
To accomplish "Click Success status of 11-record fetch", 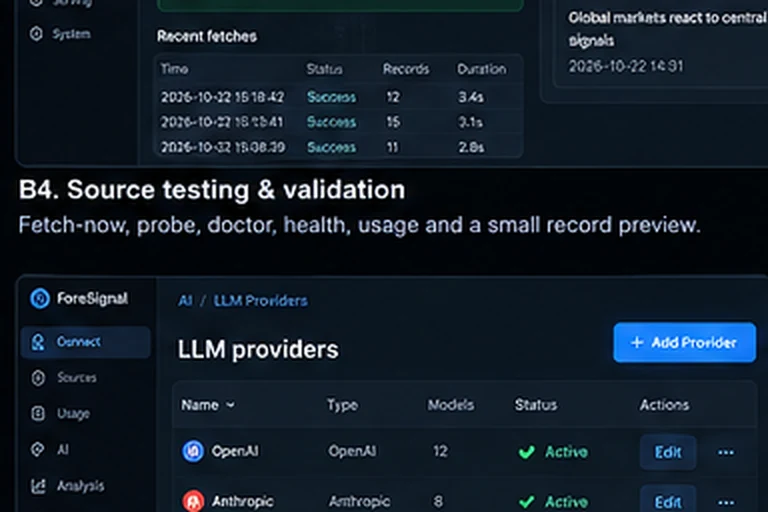I will [331, 147].
